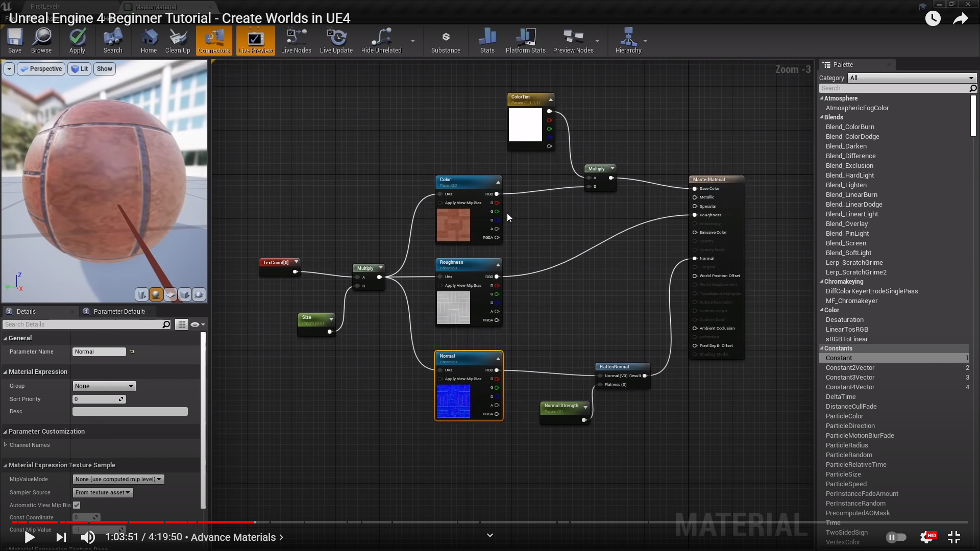Select the sphere preview mesh icon
This screenshot has height=551, width=980.
(x=156, y=294)
